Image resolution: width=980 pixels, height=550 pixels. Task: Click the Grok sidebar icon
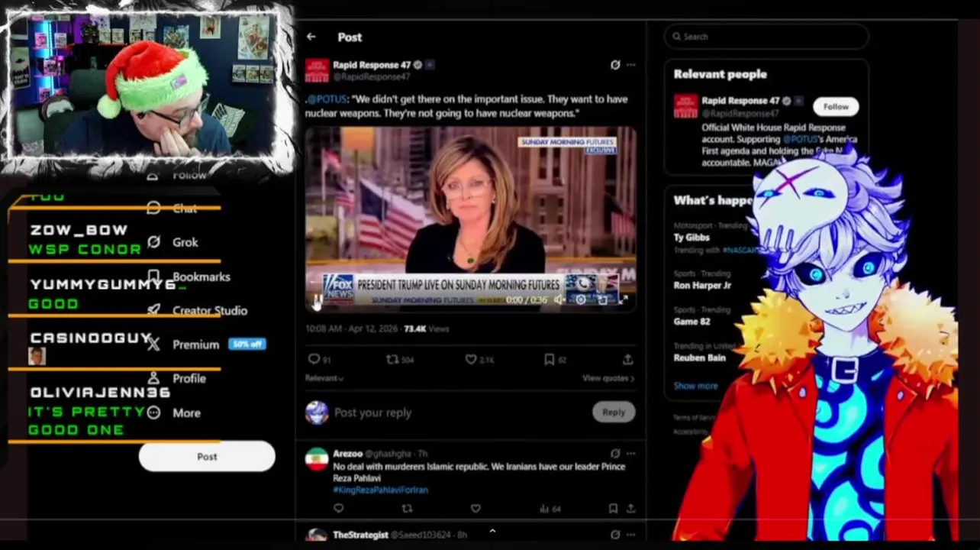point(153,242)
